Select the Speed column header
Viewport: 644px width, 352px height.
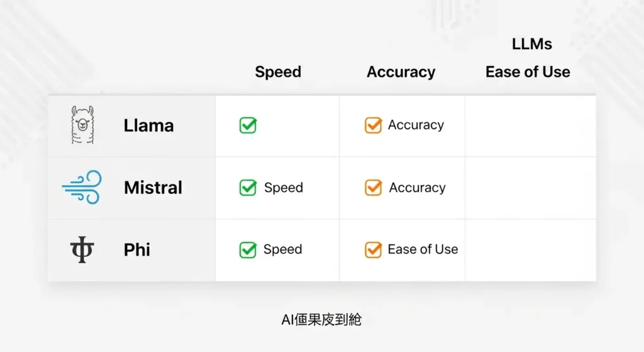click(x=278, y=72)
